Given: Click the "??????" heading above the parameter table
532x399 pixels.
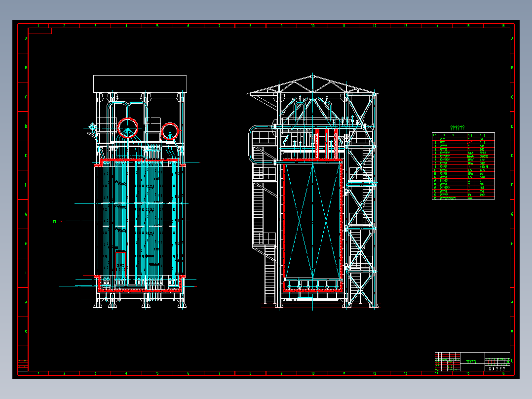Looking at the screenshot, I should tap(457, 128).
